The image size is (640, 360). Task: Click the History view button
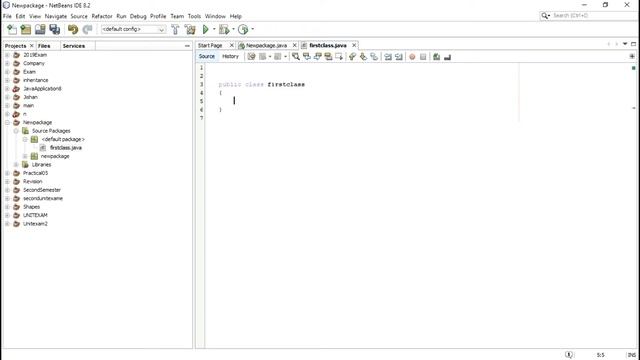click(x=230, y=57)
